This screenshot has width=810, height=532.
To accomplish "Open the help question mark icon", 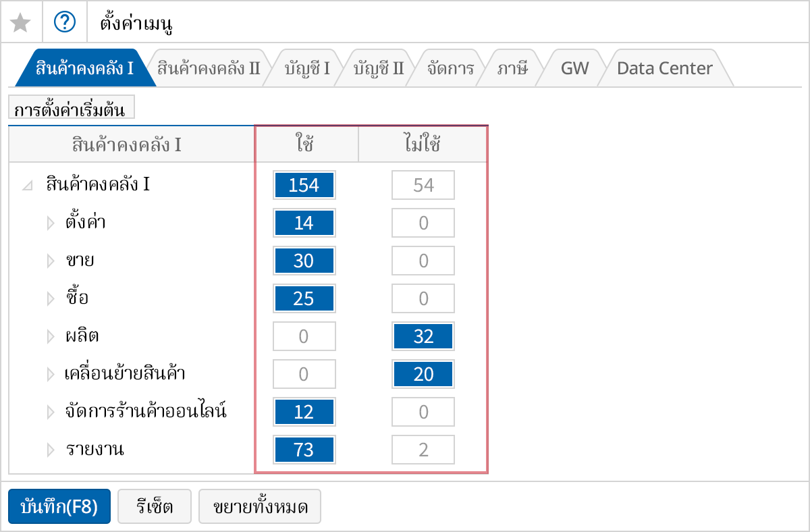I will 63,21.
